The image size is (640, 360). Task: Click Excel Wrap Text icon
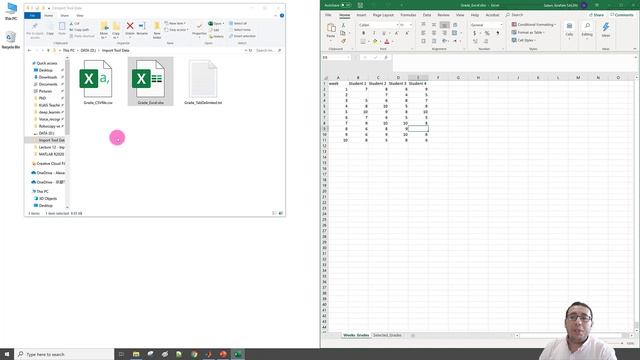tap(455, 25)
